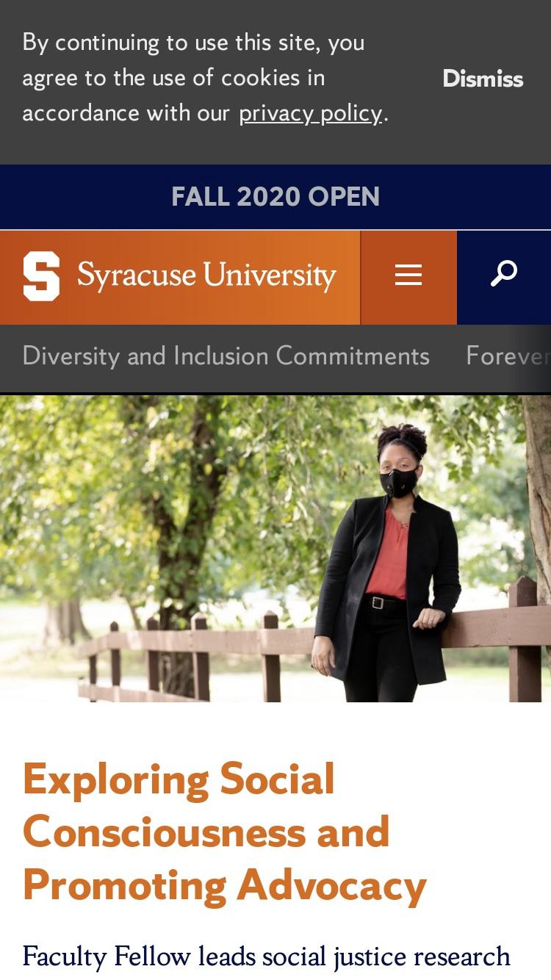Open the FALL 2020 OPEN banner

click(275, 197)
